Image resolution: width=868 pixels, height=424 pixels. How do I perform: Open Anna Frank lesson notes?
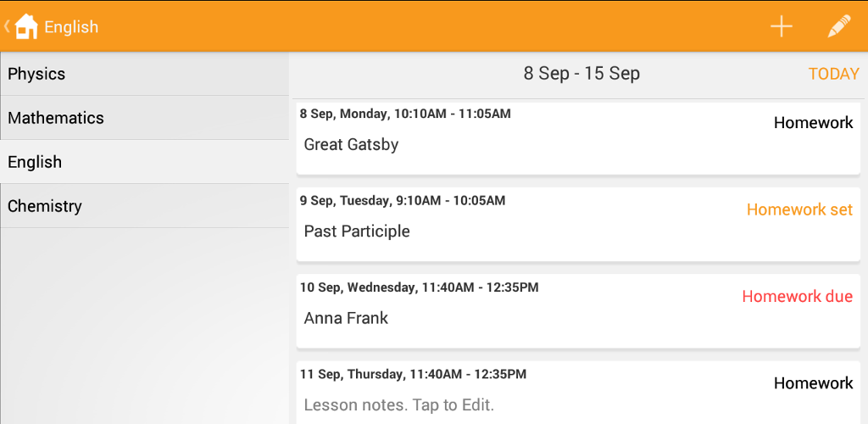(x=346, y=318)
